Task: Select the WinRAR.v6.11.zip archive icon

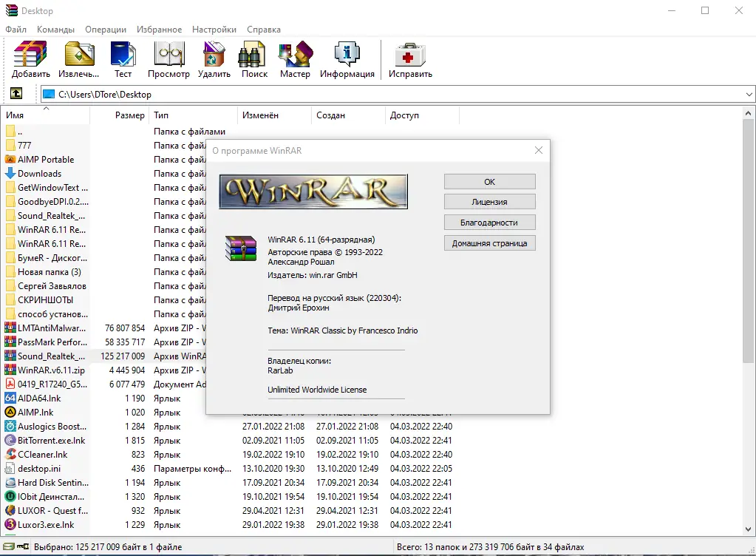Action: click(x=10, y=370)
